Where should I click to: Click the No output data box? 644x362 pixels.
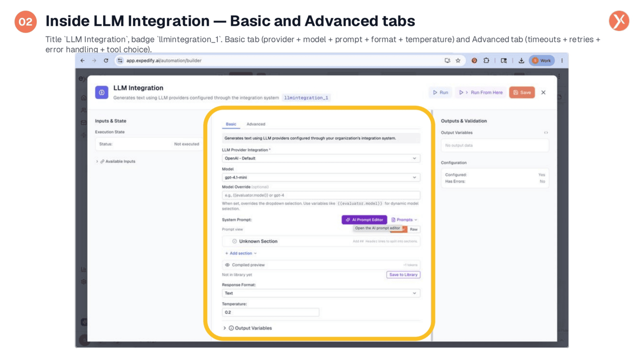(x=495, y=146)
